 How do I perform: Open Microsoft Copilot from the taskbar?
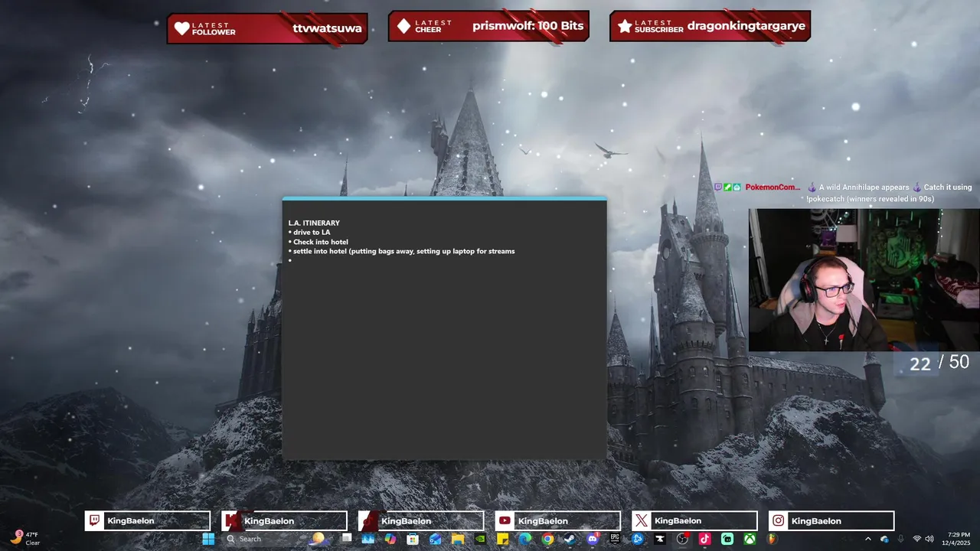pyautogui.click(x=390, y=539)
